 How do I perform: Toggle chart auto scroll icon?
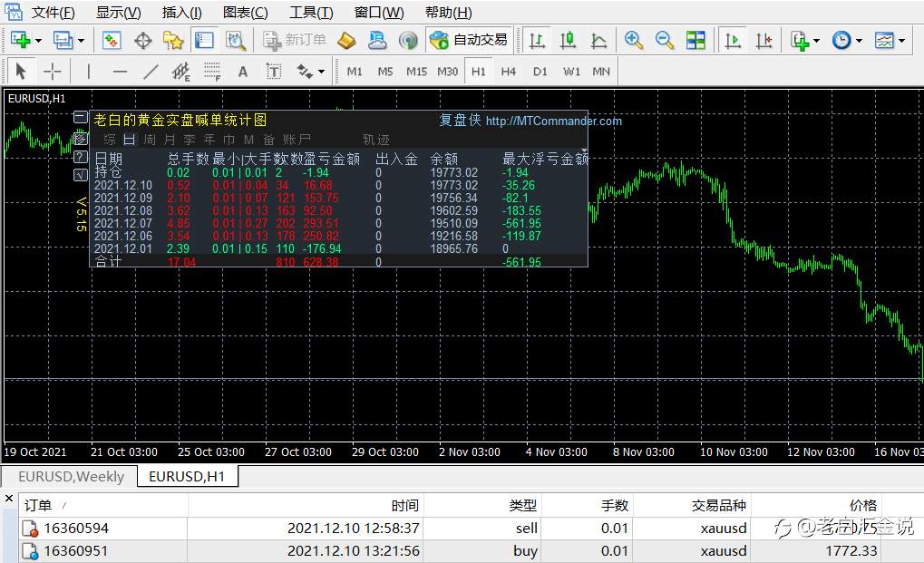[733, 40]
